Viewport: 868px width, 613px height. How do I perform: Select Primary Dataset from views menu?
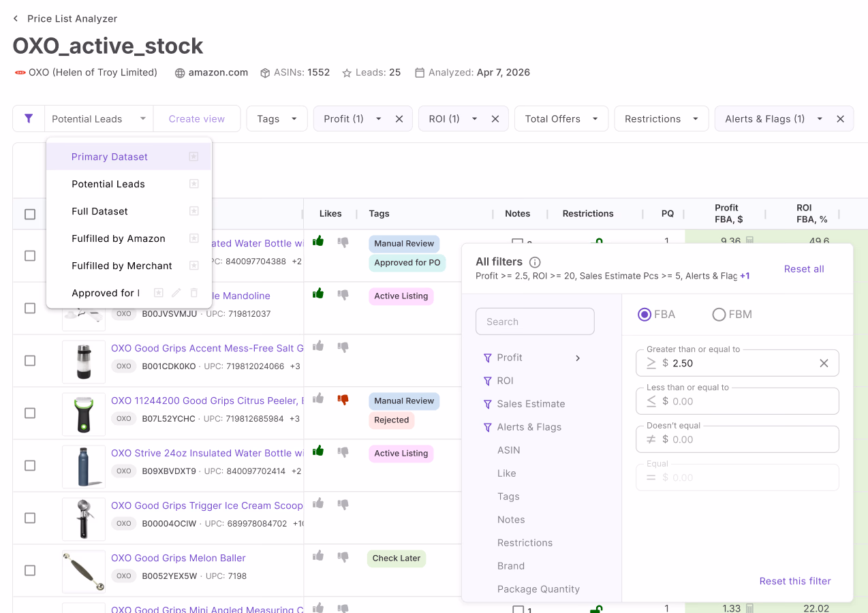click(x=128, y=157)
